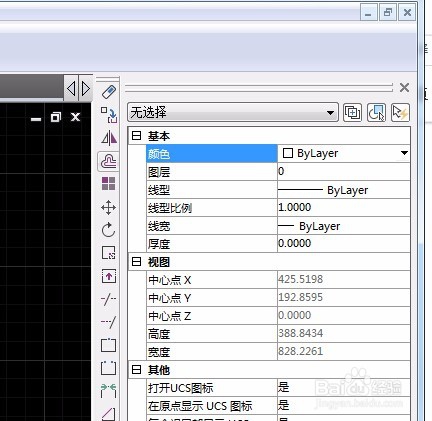Image resolution: width=432 pixels, height=421 pixels.
Task: Click the value 425.5198
Action: (300, 279)
